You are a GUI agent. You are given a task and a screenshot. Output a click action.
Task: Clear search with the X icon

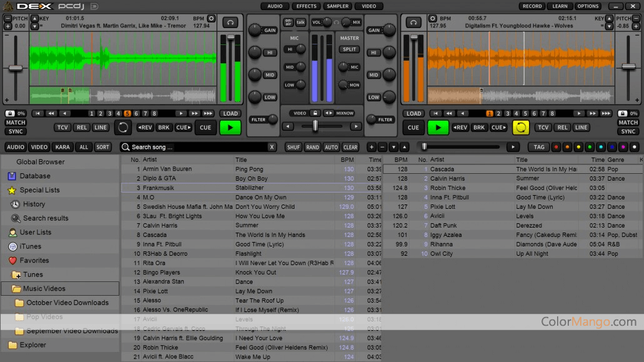click(271, 147)
